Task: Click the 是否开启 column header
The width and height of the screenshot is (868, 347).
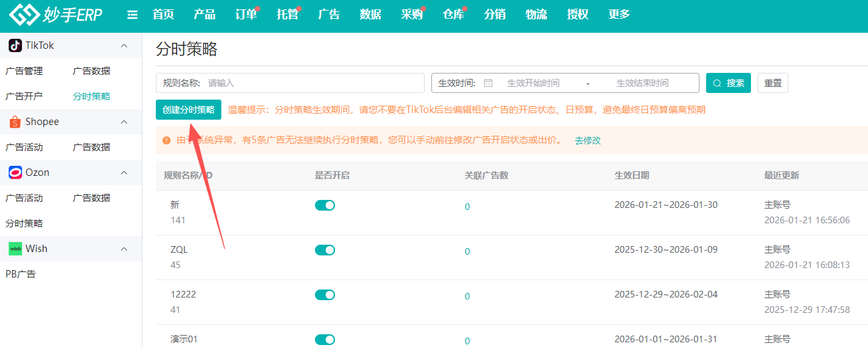Action: [332, 175]
